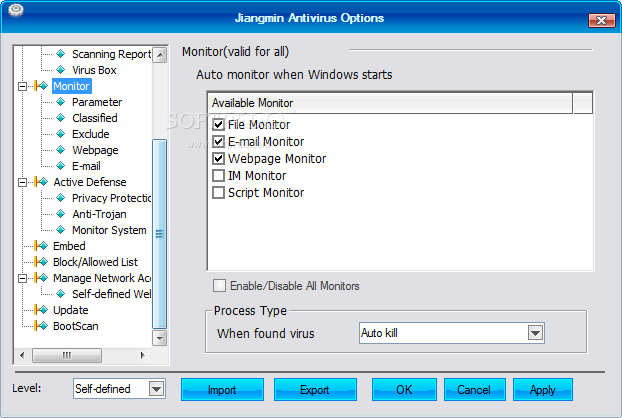This screenshot has width=622, height=418.
Task: Open the Webpage settings in tree
Action: (95, 150)
